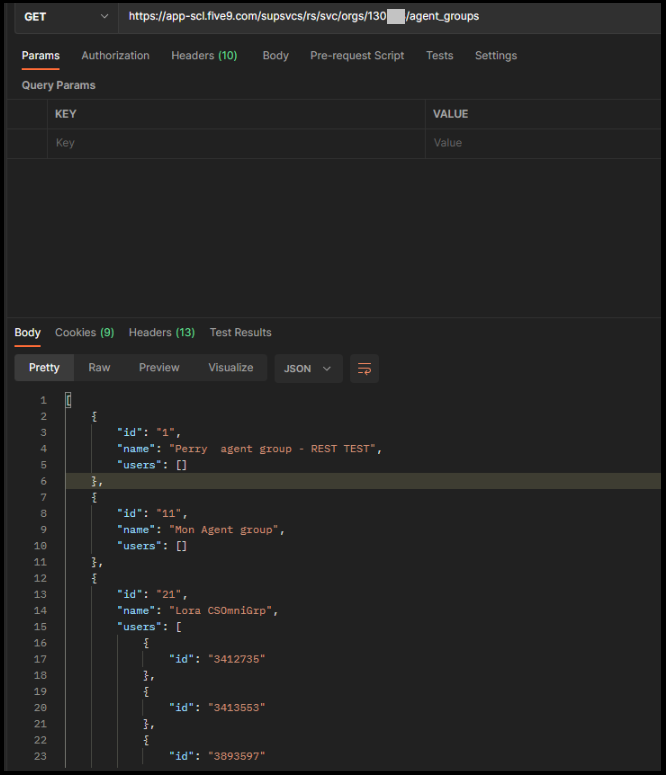Switch to Visualize view
The width and height of the screenshot is (667, 775).
click(x=230, y=368)
